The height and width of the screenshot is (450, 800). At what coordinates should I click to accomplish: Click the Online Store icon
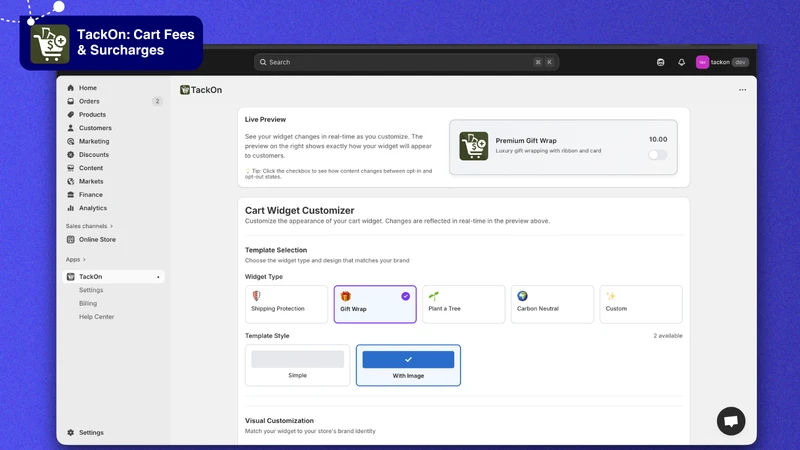70,239
